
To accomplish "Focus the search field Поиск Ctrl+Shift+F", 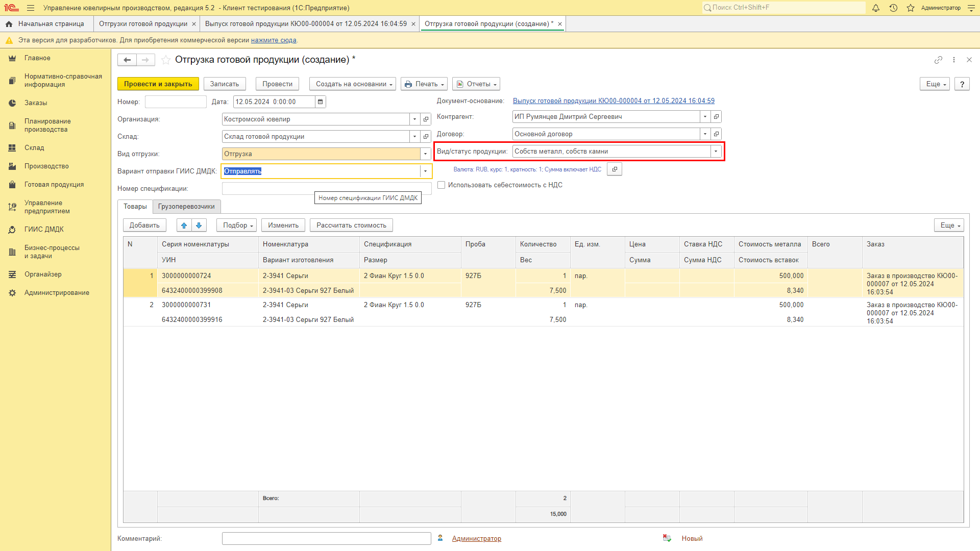I will tap(783, 8).
